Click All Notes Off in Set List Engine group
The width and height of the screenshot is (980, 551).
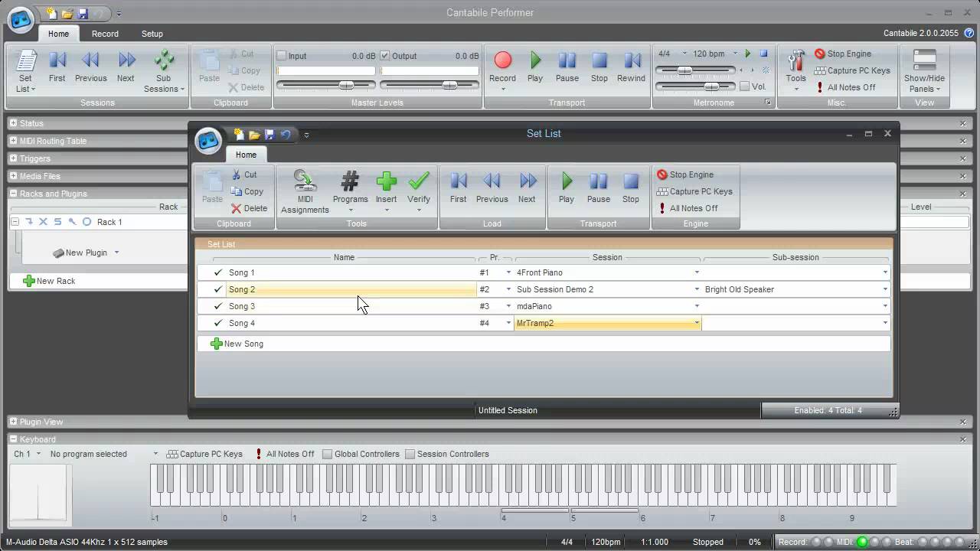688,208
